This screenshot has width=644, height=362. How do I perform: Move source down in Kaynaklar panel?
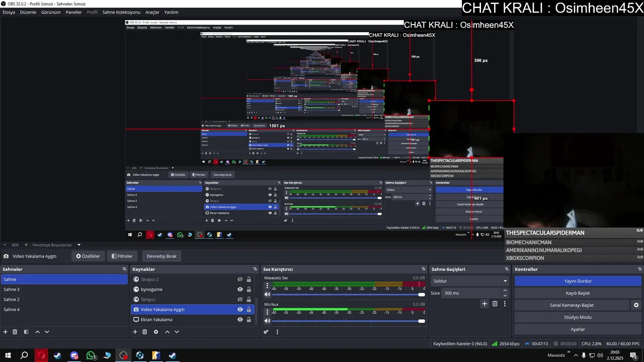[x=177, y=332]
